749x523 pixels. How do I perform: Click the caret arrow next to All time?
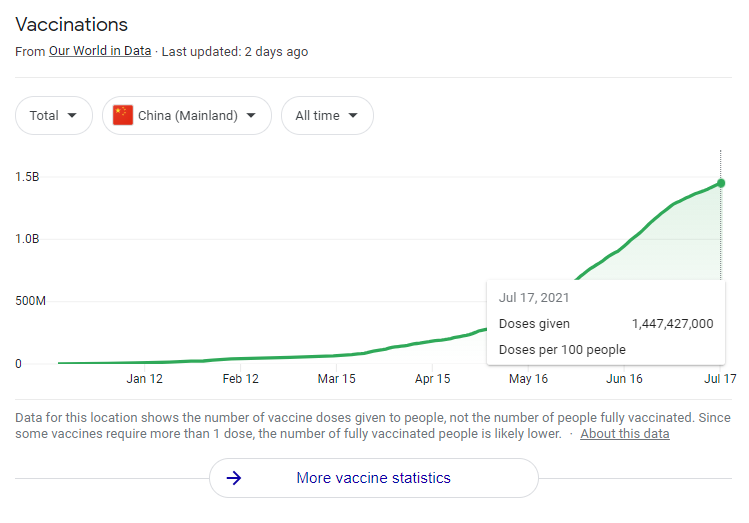[x=353, y=116]
